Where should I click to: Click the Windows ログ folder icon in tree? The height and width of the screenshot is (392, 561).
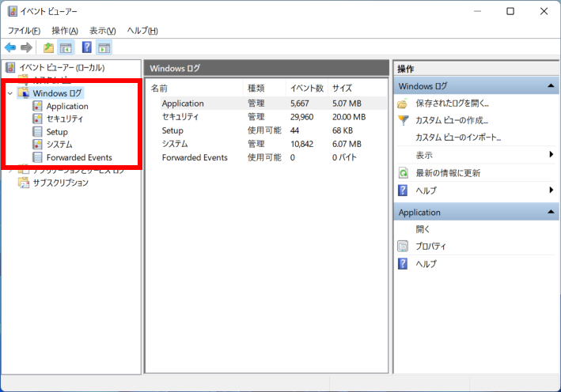click(x=24, y=93)
